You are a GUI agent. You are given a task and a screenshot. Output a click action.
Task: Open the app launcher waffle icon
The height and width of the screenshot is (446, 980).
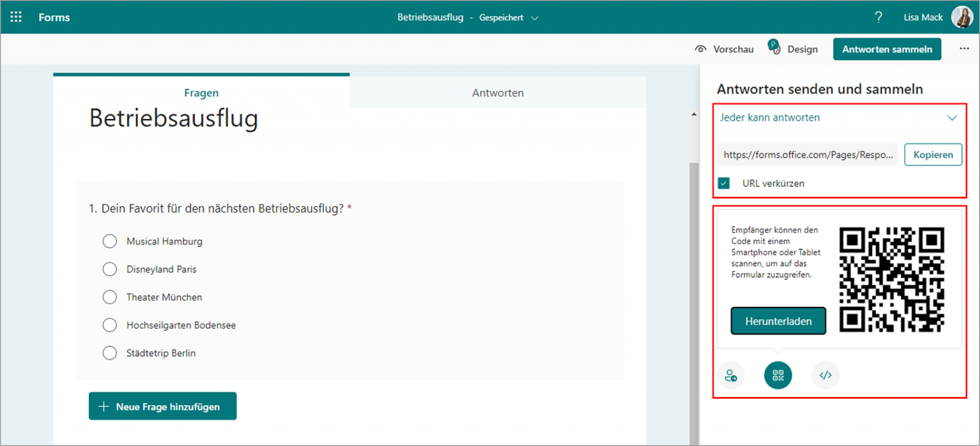tap(16, 17)
